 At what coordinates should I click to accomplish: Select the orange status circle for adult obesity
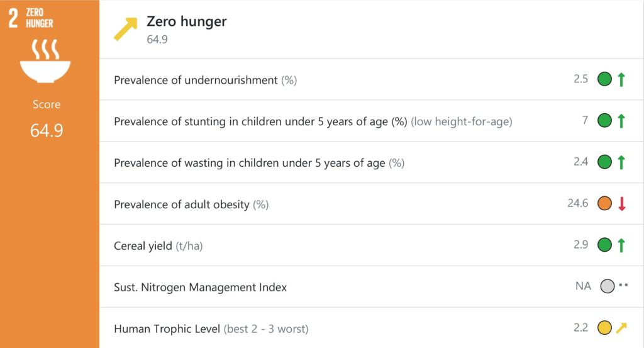[x=604, y=203]
